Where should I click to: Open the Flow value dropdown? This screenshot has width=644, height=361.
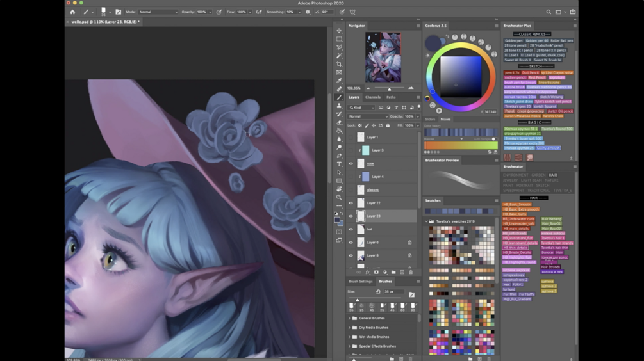pyautogui.click(x=250, y=12)
